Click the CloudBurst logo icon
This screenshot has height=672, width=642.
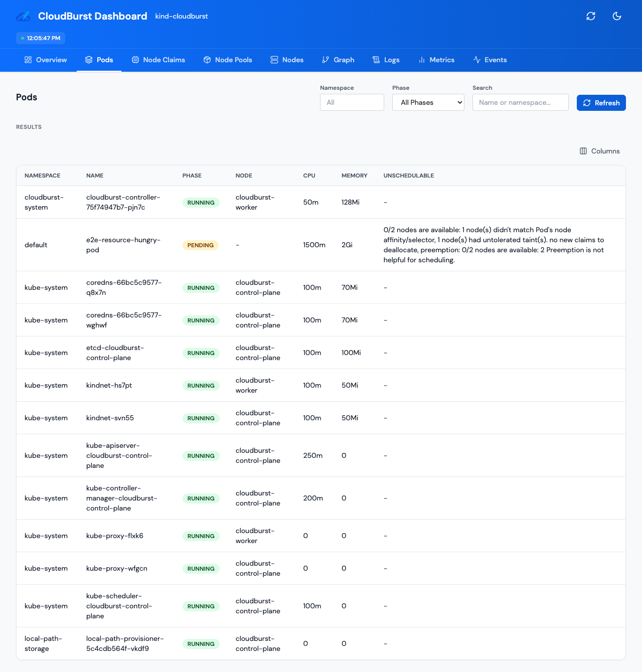coord(23,16)
